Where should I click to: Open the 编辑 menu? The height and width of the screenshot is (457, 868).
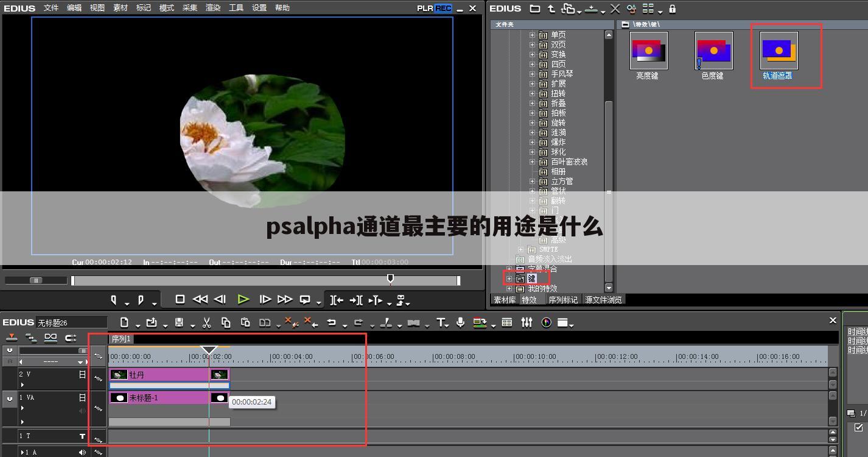pos(74,8)
